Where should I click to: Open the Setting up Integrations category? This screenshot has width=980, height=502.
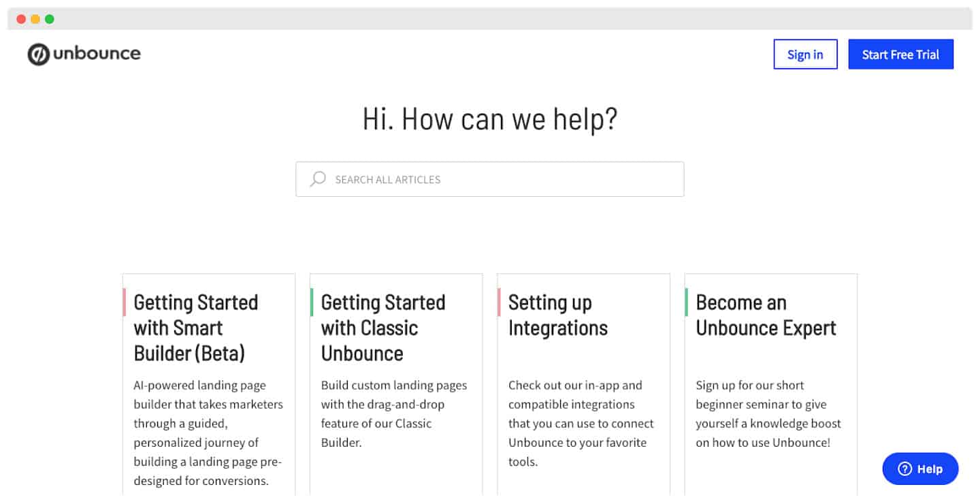coord(558,315)
